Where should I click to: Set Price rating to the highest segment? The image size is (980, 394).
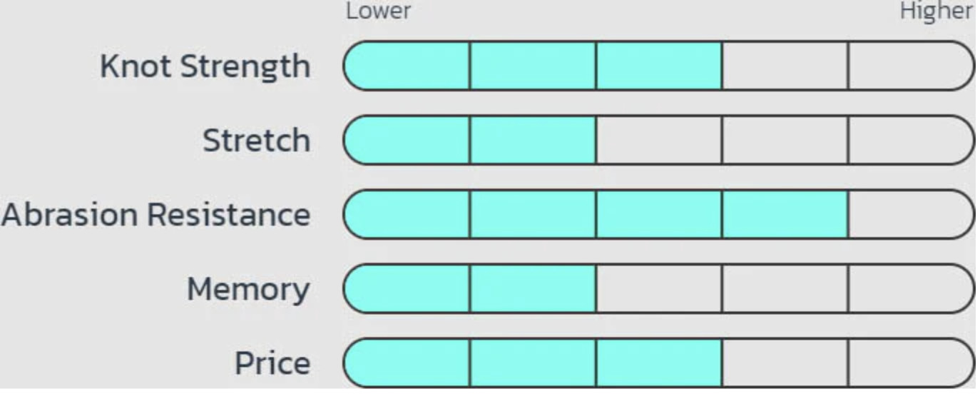(x=909, y=363)
